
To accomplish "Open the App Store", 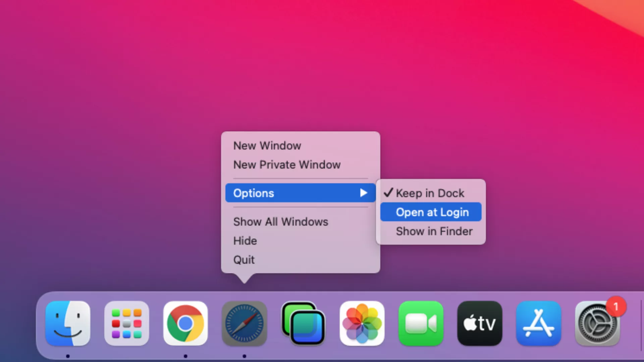I will pos(539,323).
